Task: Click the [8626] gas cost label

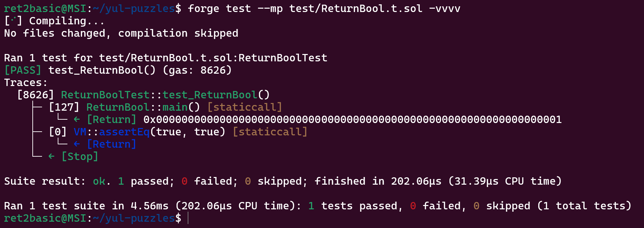Action: pos(35,95)
